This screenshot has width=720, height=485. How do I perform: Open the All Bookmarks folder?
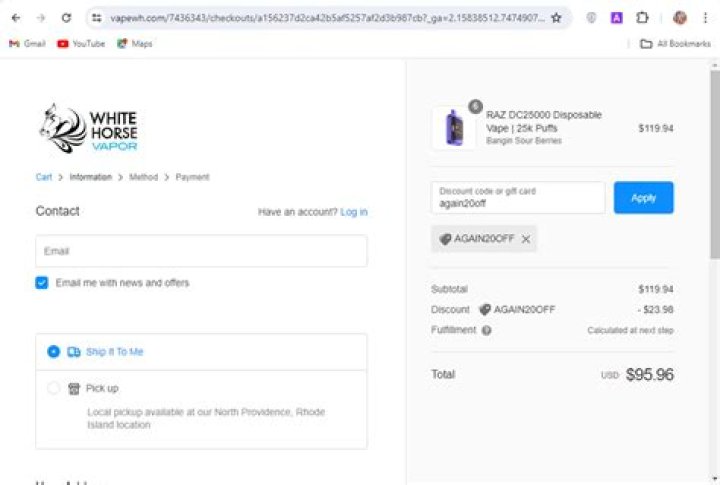point(675,44)
